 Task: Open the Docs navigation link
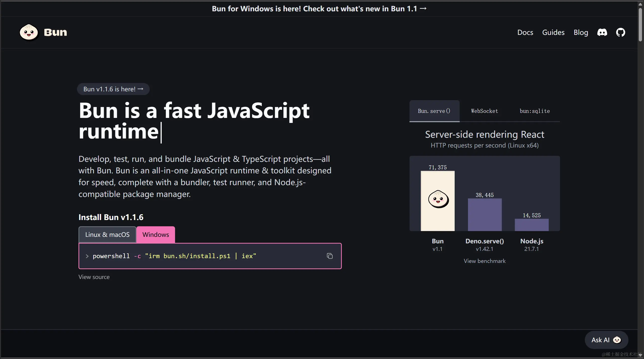point(525,32)
